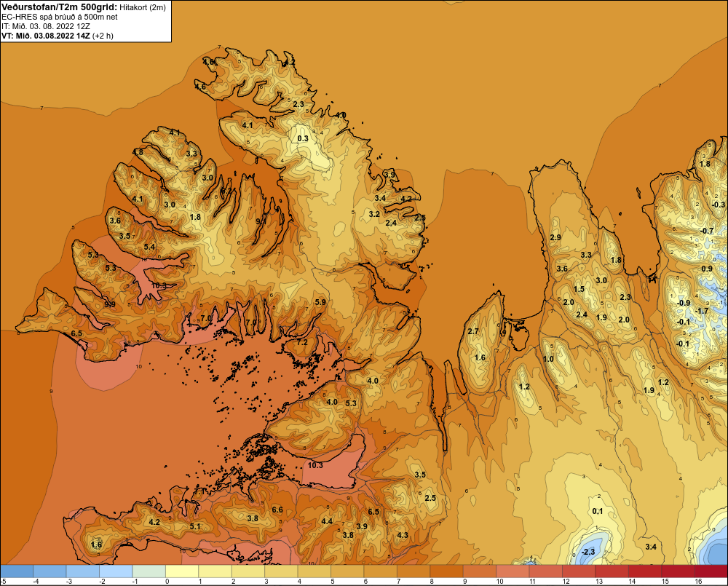Click the 3.2 temperature value
This screenshot has width=728, height=586.
point(374,214)
